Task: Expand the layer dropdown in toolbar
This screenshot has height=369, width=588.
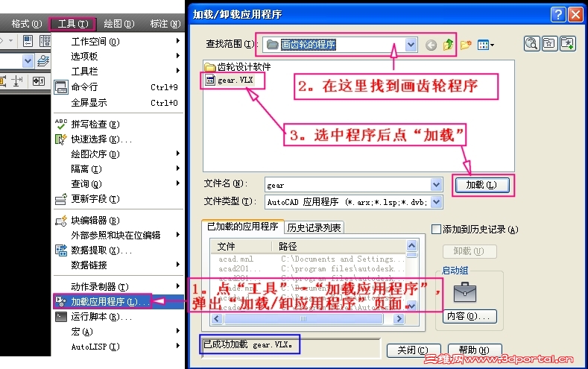Action: coord(28,60)
